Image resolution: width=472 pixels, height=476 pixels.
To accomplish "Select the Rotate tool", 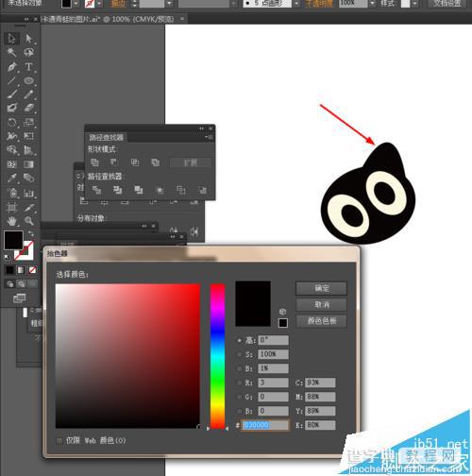I will coord(12,122).
